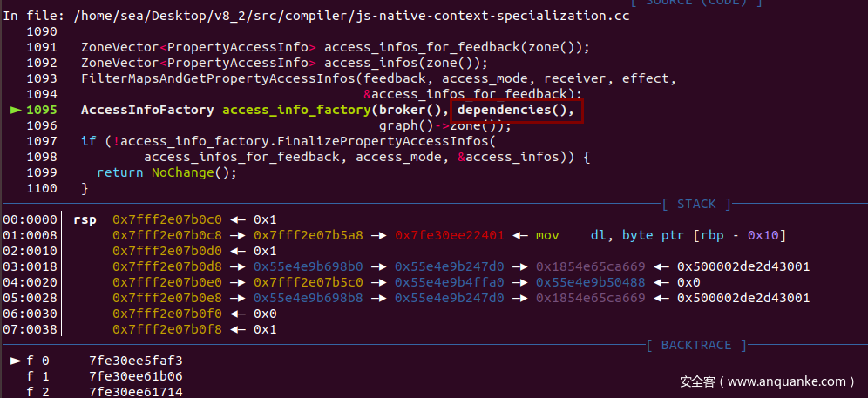Click stack address 0x7fff2e07b0c8
Screen dimensions: 868x398
[x=167, y=236]
